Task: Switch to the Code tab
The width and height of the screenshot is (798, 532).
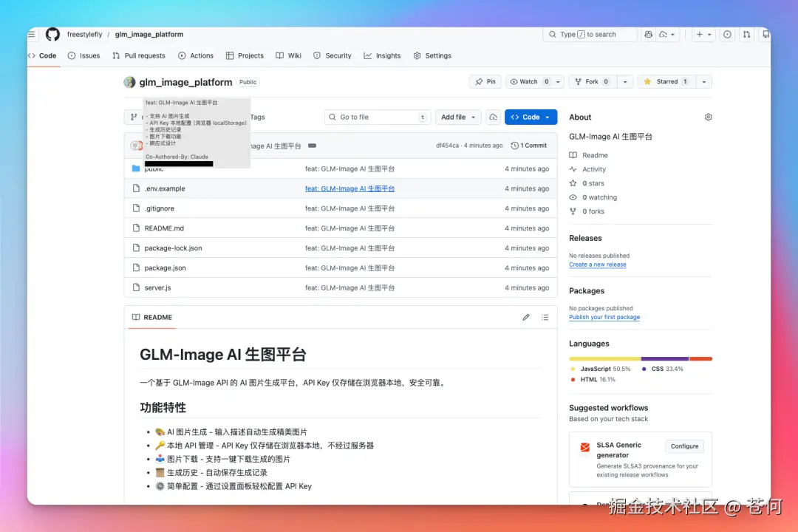Action: pos(43,55)
